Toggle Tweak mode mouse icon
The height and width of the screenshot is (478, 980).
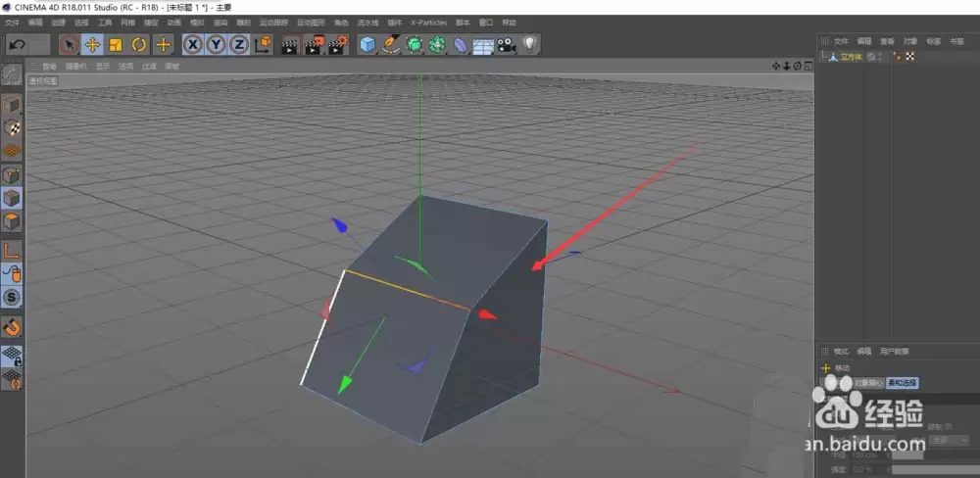[12, 273]
